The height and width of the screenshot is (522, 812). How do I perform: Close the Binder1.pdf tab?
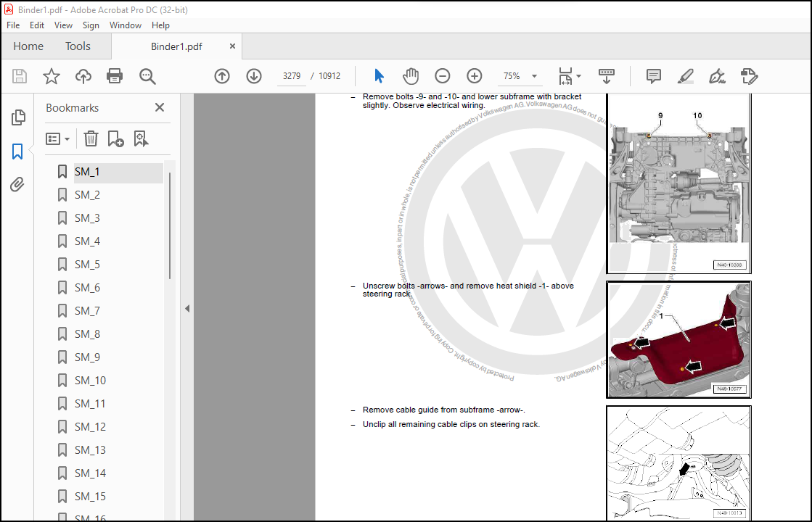pos(232,46)
